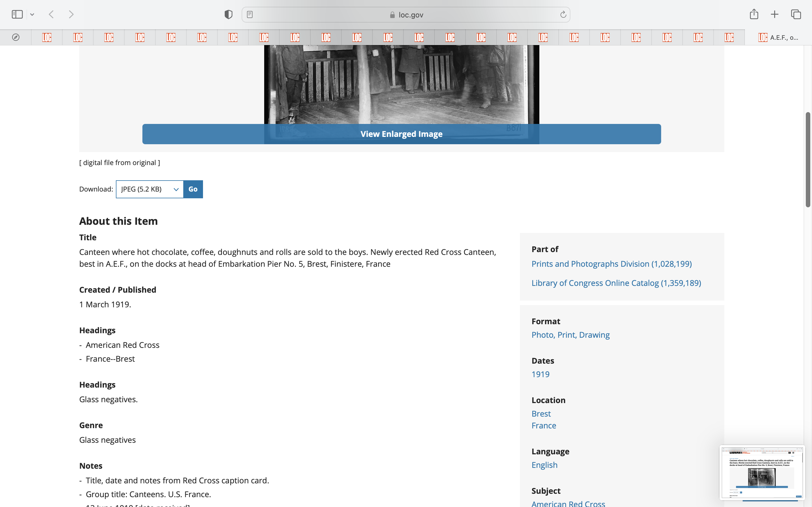Click the compass start page tab
The width and height of the screenshot is (812, 507).
click(x=16, y=37)
